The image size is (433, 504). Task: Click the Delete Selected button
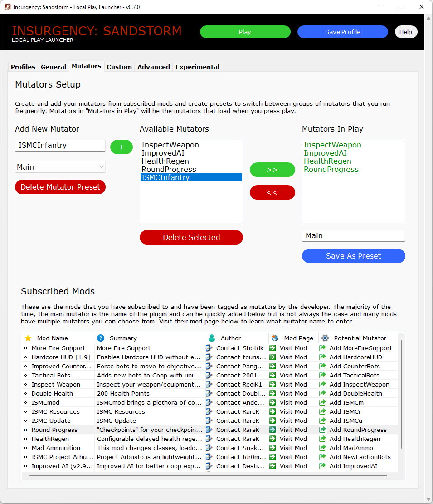pyautogui.click(x=191, y=237)
